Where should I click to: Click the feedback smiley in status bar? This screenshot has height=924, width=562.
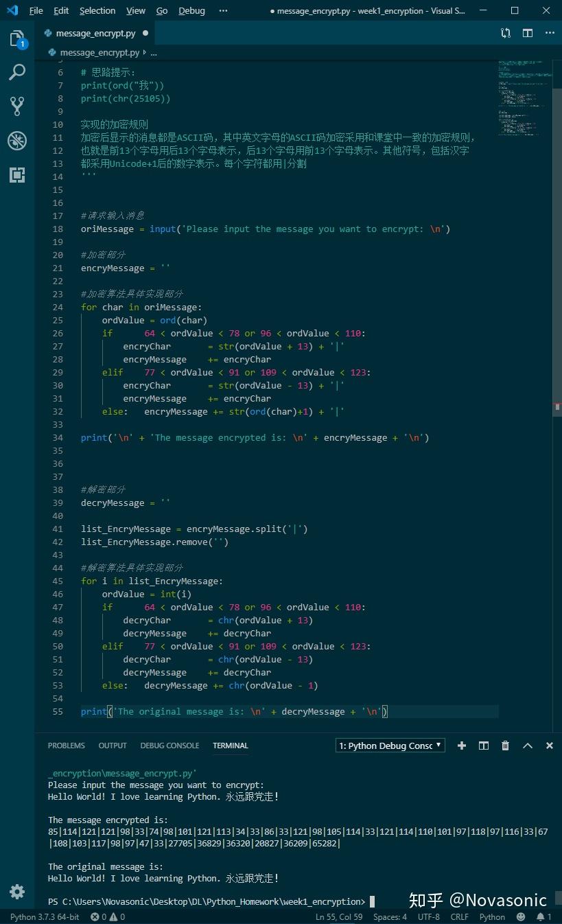tap(521, 917)
